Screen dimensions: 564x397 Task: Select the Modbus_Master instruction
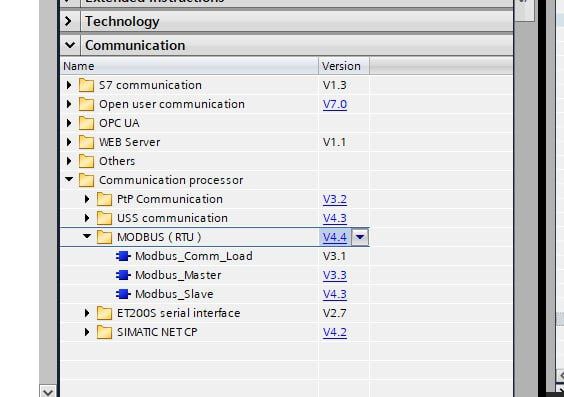pyautogui.click(x=178, y=275)
